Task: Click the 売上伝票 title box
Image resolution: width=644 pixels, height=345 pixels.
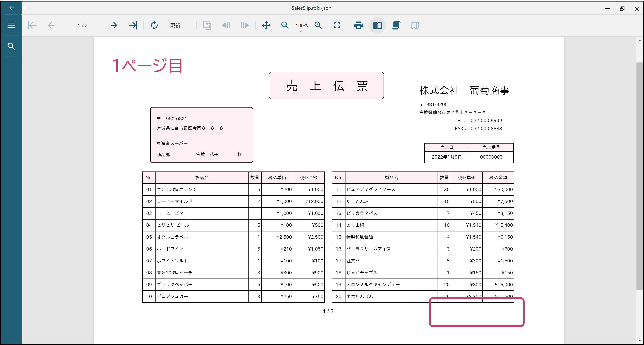Action: coord(326,86)
